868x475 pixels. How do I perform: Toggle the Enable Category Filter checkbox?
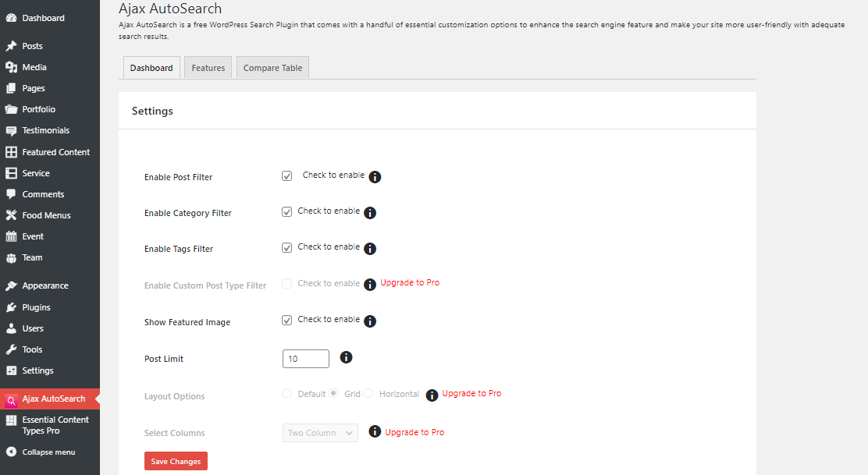click(x=286, y=212)
